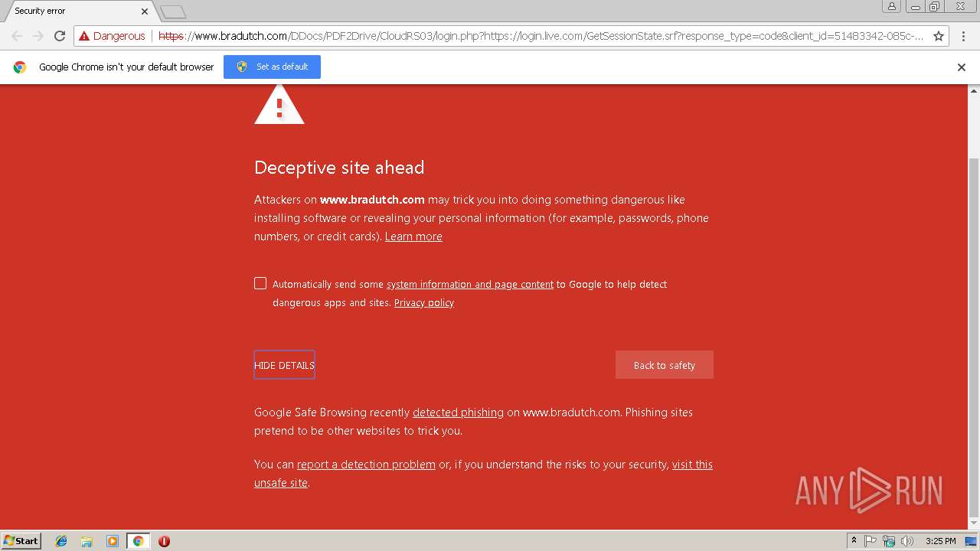Open the Opera icon on taskbar
This screenshot has width=980, height=551.
164,541
